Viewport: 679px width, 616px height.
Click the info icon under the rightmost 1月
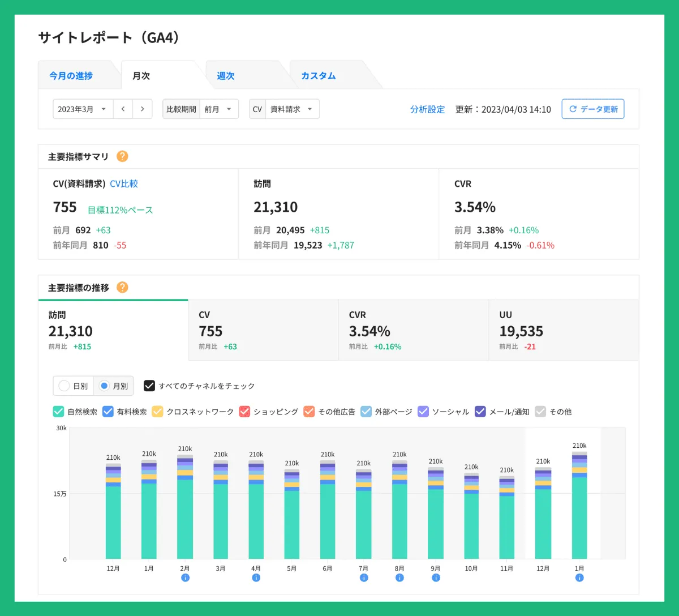pyautogui.click(x=579, y=577)
